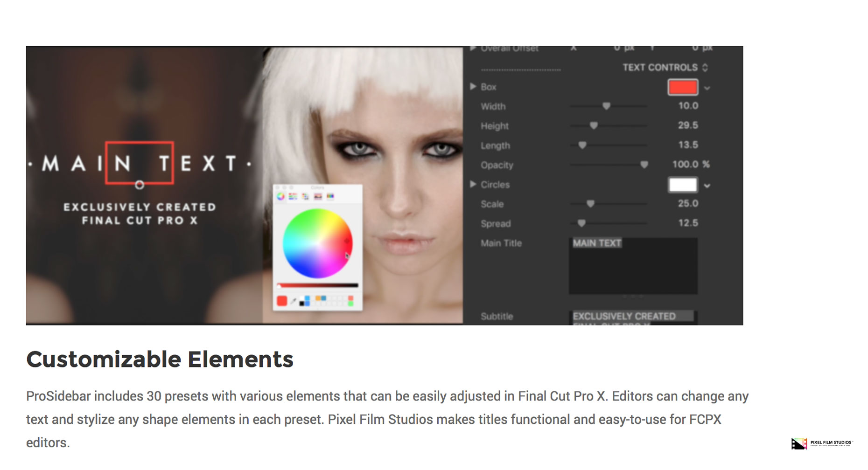Click the Height value 29.5
Image resolution: width=868 pixels, height=470 pixels.
(688, 125)
